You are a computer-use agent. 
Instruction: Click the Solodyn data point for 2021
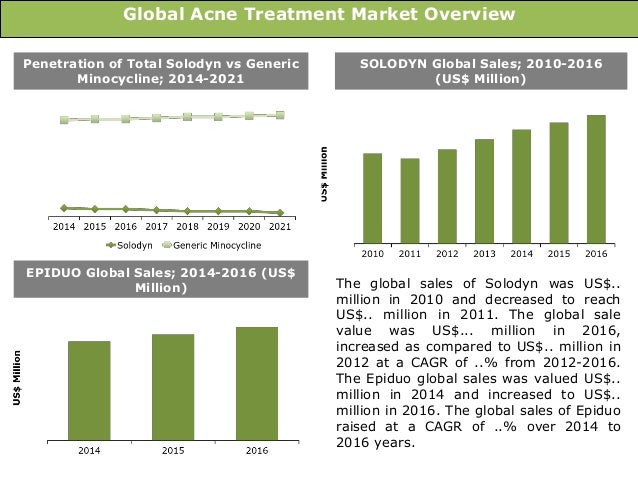click(280, 212)
